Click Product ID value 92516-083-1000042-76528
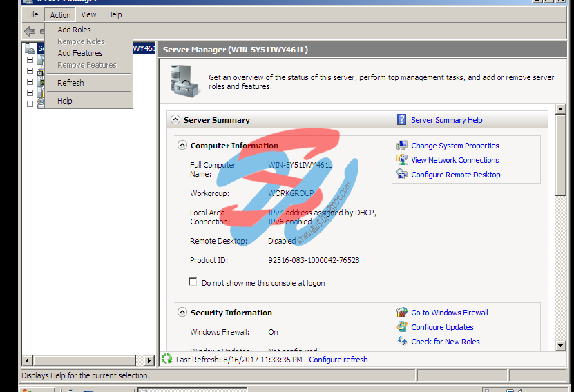 [314, 260]
